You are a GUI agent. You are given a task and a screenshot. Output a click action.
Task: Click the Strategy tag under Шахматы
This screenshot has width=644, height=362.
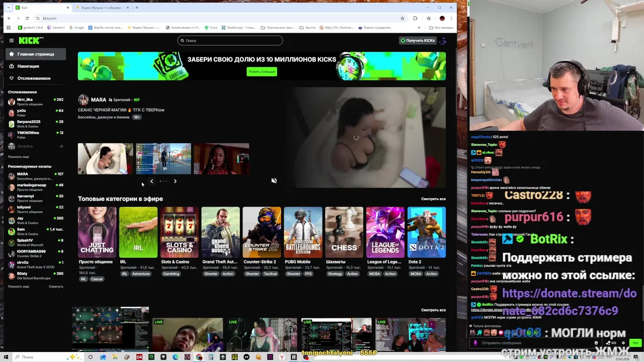[x=335, y=274]
